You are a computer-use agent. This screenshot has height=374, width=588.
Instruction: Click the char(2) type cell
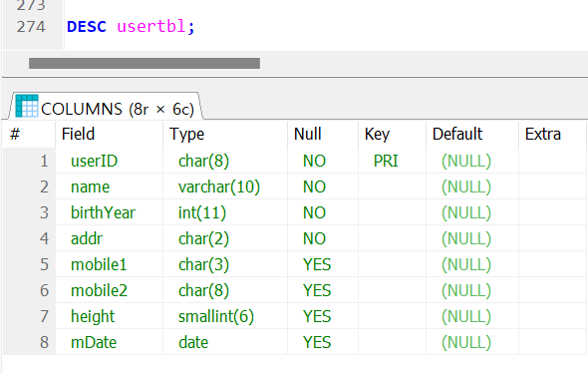pyautogui.click(x=225, y=238)
